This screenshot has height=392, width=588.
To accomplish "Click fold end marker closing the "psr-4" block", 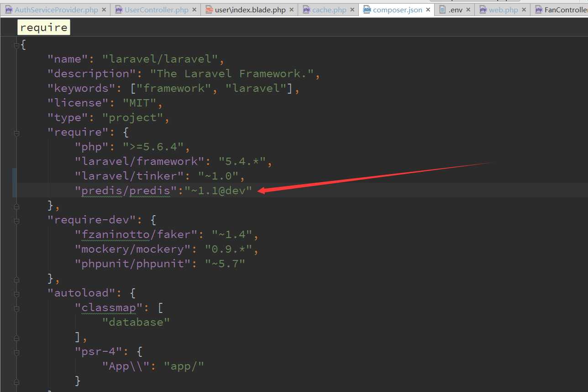I will [x=16, y=381].
